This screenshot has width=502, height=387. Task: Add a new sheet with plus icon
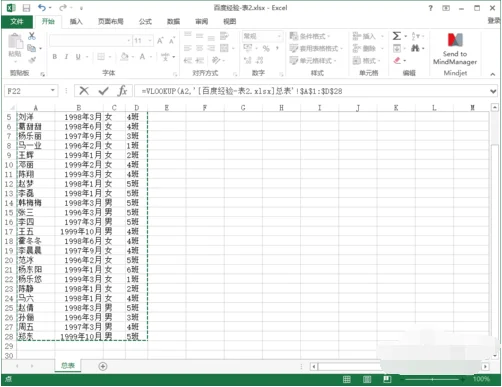103,366
